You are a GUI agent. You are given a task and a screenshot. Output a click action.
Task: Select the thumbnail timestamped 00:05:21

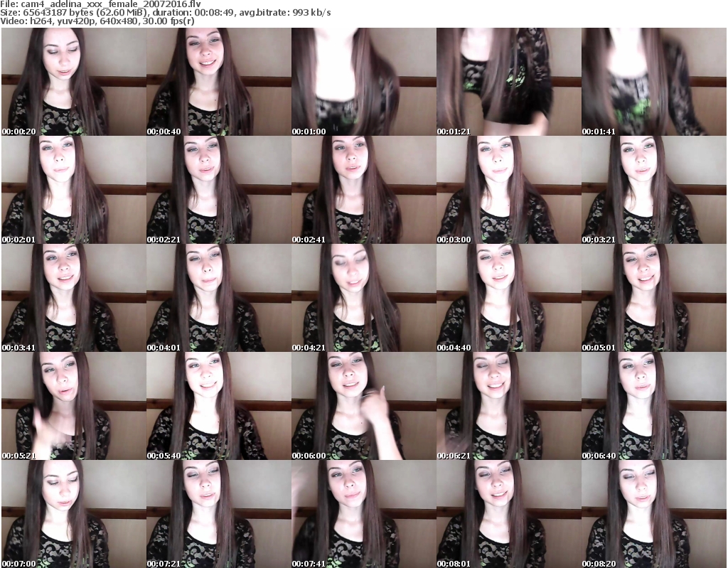click(74, 406)
